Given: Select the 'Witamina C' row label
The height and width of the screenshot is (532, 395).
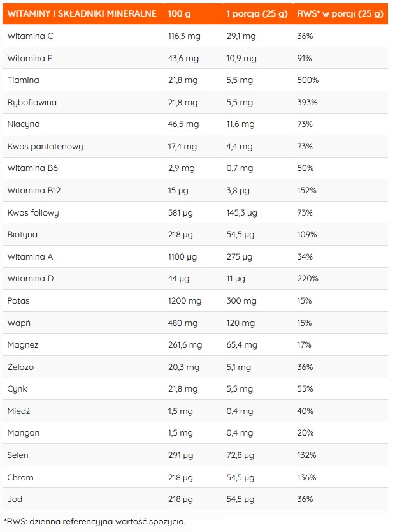Looking at the screenshot, I should tap(30, 36).
